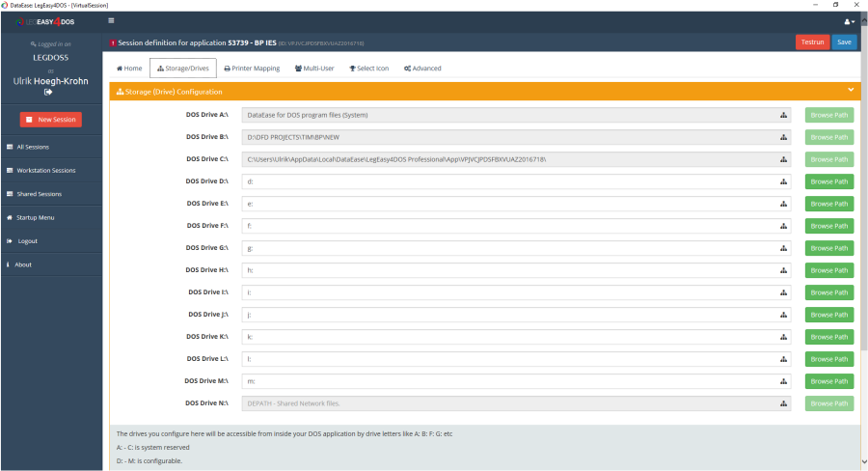The height and width of the screenshot is (471, 868).
Task: Click network icon in DOS Drive G field
Action: 783,248
